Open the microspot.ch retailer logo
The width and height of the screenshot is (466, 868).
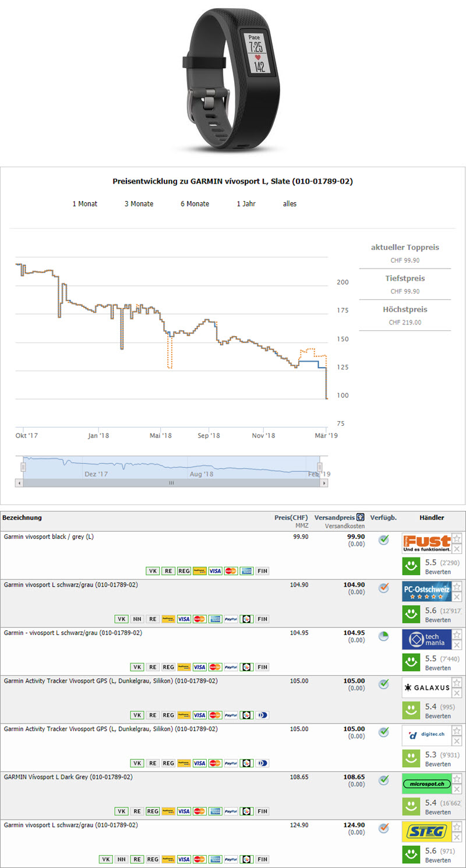(x=426, y=784)
